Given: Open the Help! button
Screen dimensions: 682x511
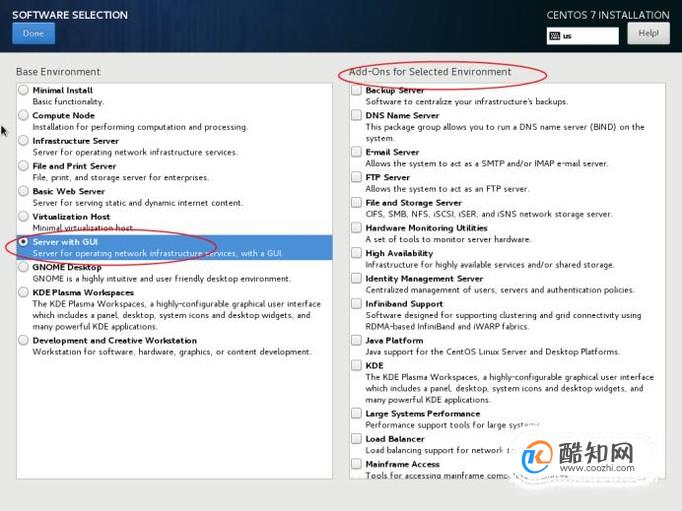Looking at the screenshot, I should tap(648, 33).
